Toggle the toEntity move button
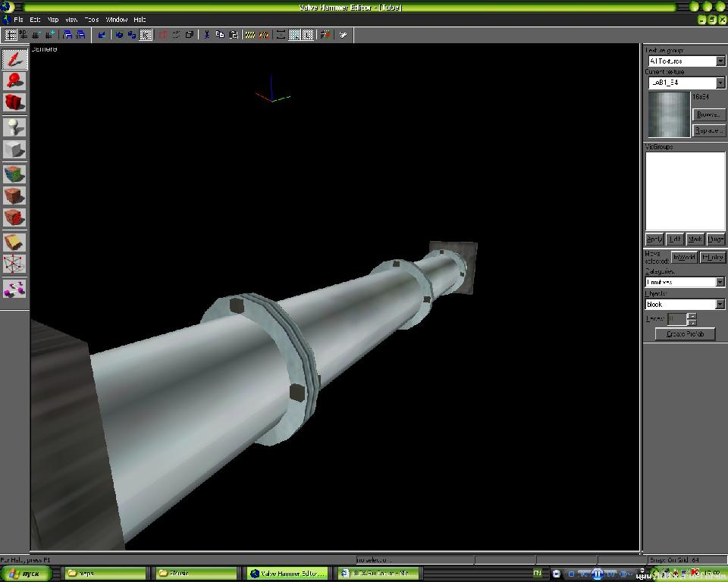The image size is (728, 582). (712, 258)
